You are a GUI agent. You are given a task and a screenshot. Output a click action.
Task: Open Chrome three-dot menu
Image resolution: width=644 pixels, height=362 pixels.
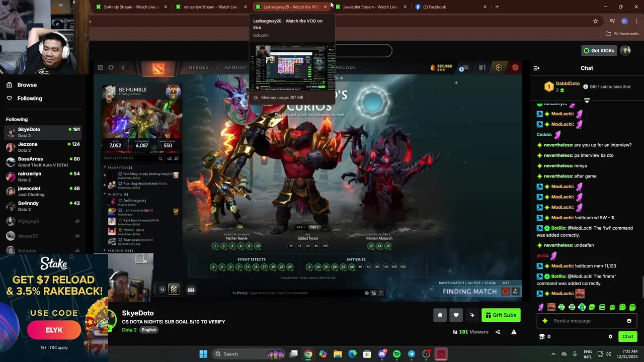pos(636,21)
